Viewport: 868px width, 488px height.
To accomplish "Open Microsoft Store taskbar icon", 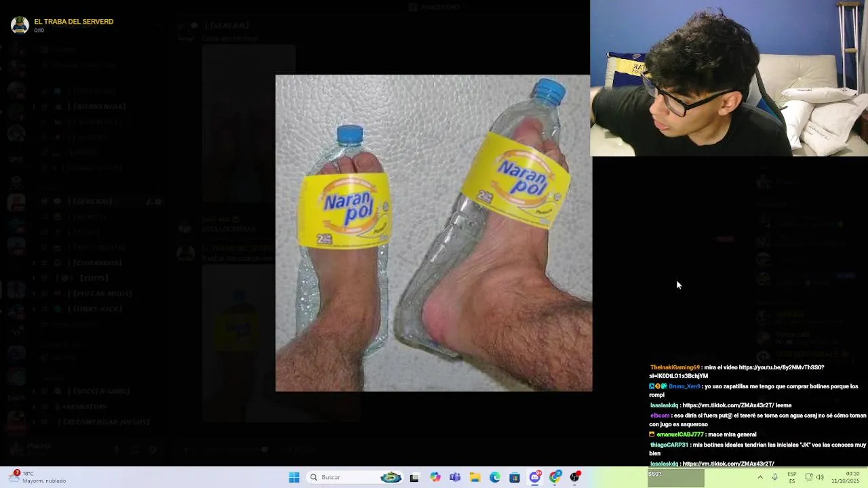I will coord(515,477).
